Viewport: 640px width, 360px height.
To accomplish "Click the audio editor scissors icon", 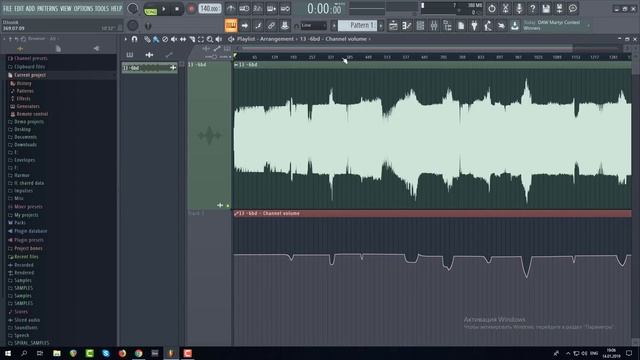I will pos(505,8).
